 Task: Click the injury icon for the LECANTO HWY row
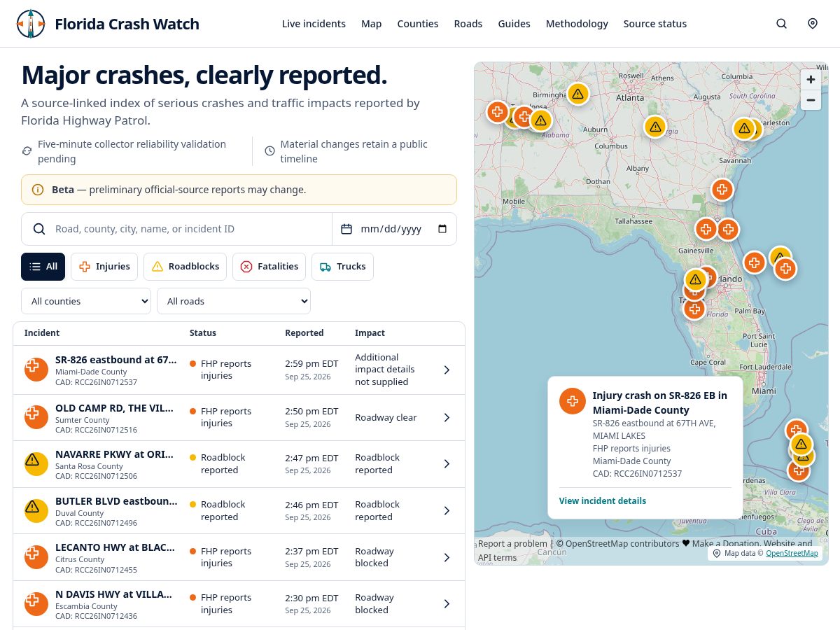(x=36, y=557)
